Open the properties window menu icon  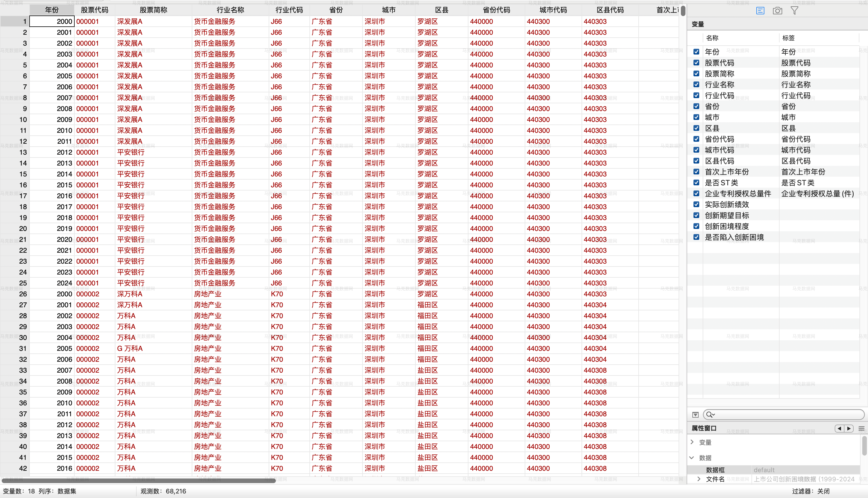coord(861,428)
